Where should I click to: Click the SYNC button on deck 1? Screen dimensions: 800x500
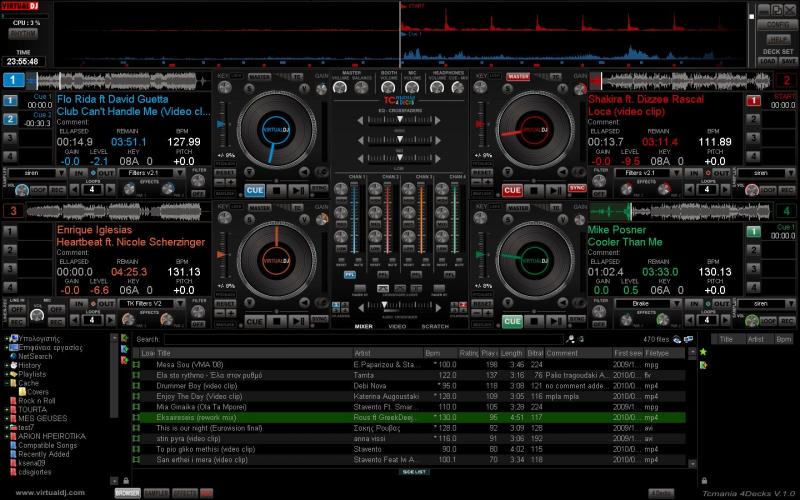coord(319,188)
